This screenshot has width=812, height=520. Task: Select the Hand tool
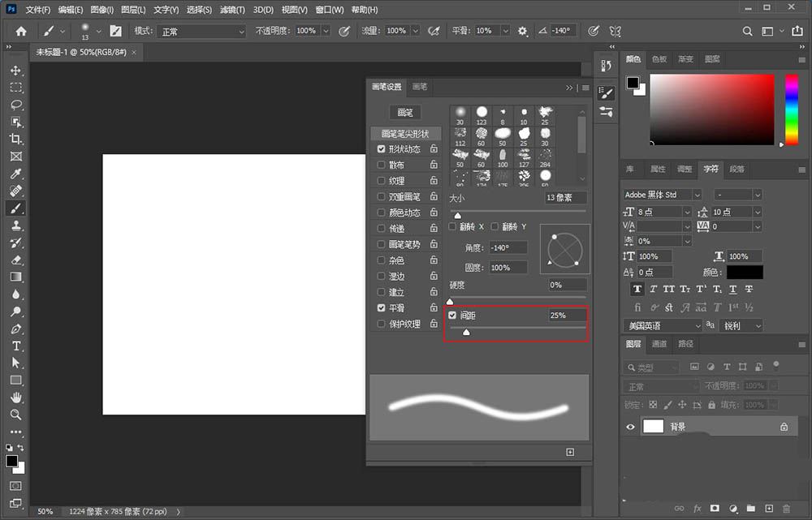[x=15, y=398]
